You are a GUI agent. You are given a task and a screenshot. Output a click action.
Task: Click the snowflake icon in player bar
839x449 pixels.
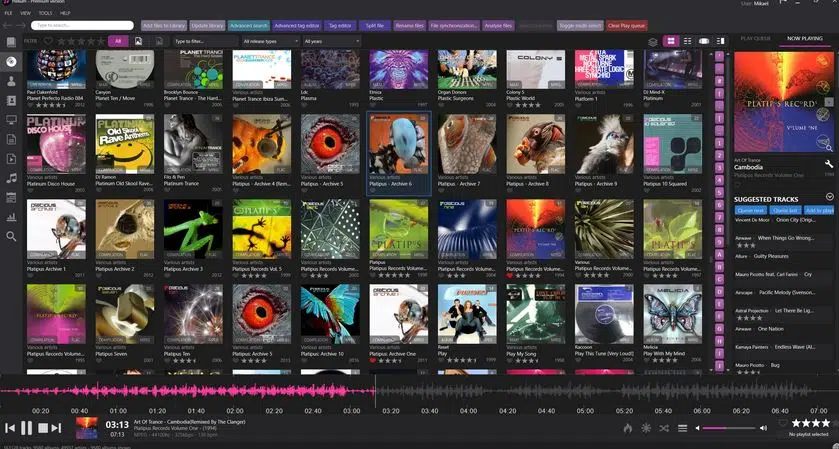tap(646, 428)
